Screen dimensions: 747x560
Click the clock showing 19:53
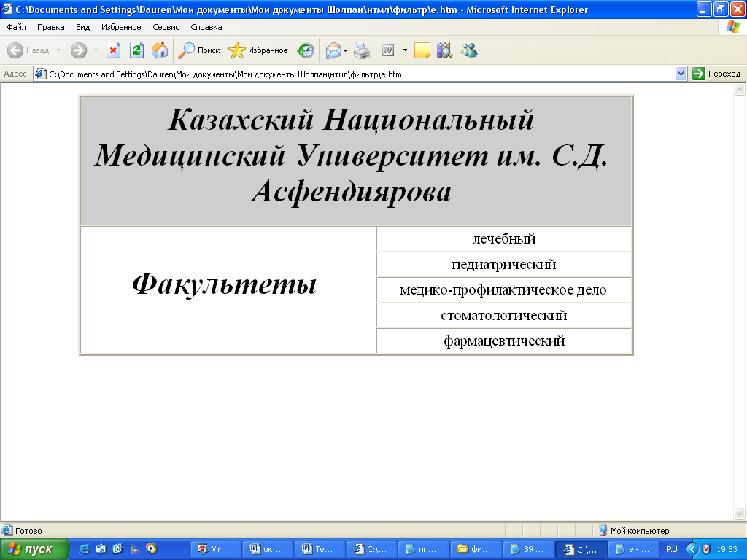[x=727, y=550]
